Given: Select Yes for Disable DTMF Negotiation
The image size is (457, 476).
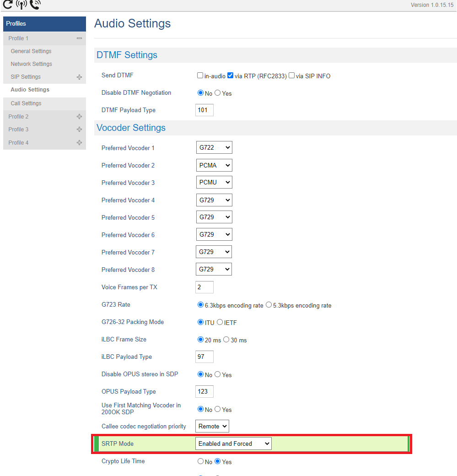Looking at the screenshot, I should [218, 93].
